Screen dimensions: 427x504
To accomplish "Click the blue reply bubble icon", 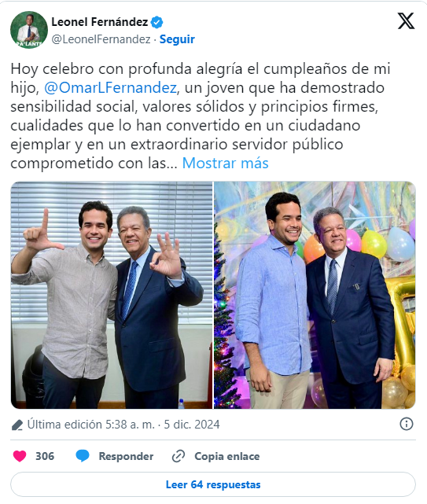I will click(83, 456).
